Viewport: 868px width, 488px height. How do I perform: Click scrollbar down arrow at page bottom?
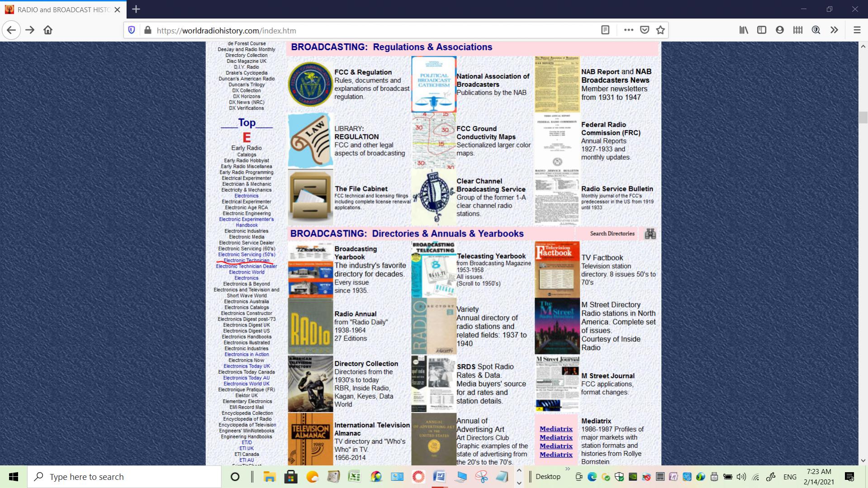coord(863,461)
